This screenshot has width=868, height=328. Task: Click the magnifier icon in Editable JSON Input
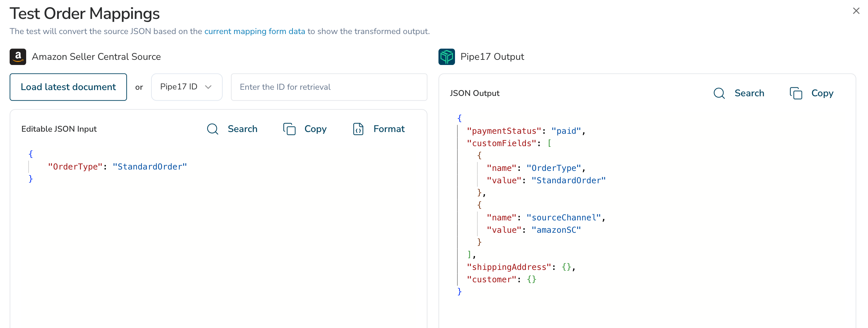coord(213,129)
